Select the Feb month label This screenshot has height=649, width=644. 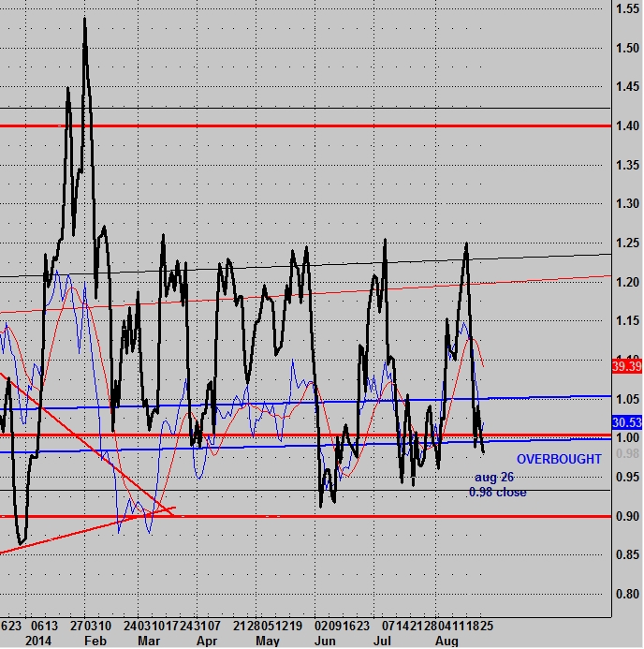click(95, 642)
